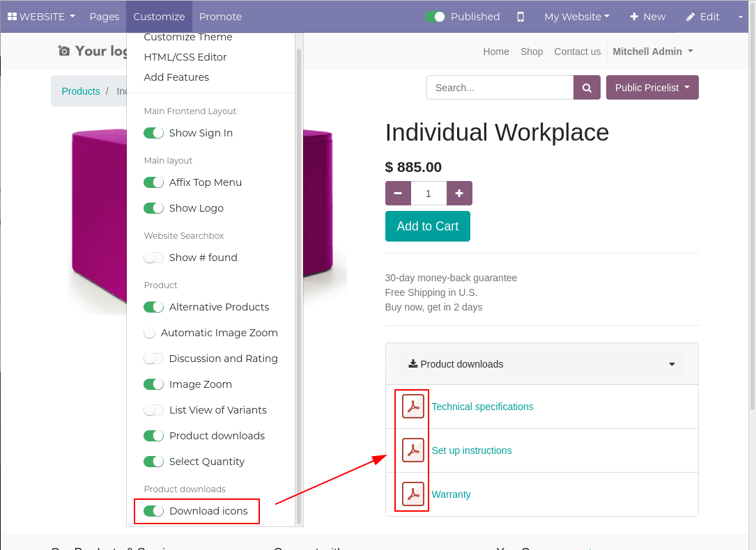Viewport: 756px width, 550px height.
Task: Disable Affix Top Menu switch
Action: tap(154, 182)
